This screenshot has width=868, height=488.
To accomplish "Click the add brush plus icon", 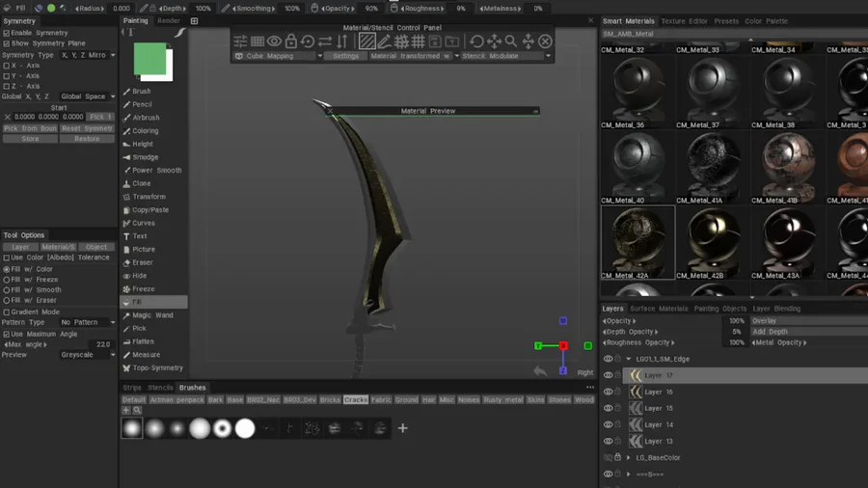I will tap(402, 428).
